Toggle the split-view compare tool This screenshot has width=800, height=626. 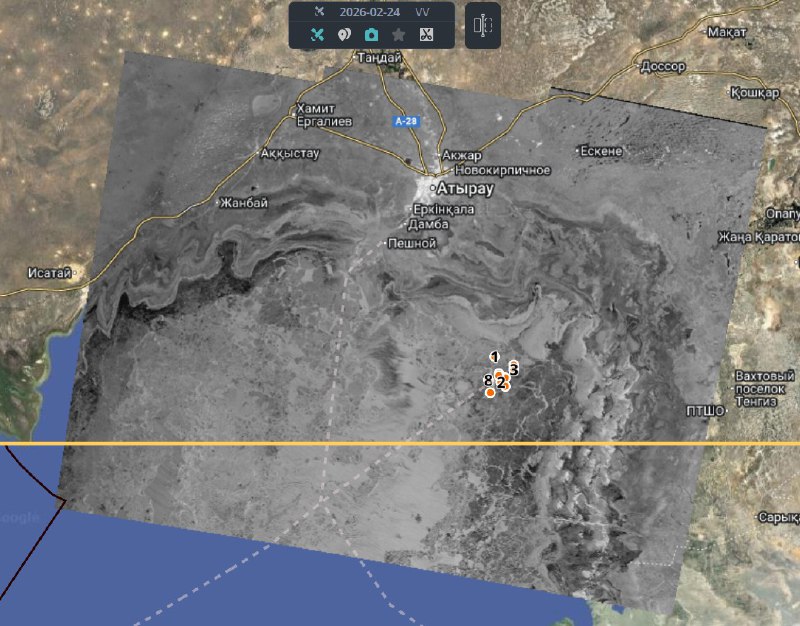483,26
